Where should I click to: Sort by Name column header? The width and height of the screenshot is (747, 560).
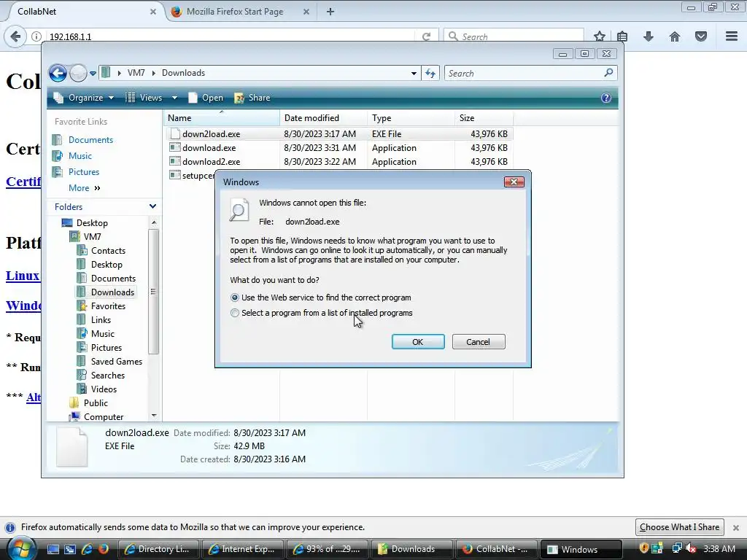(221, 117)
